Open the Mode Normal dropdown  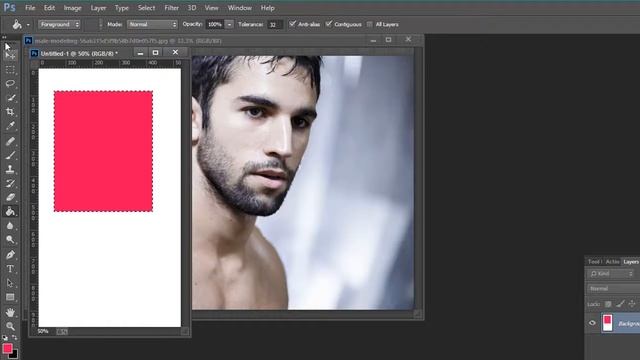(152, 24)
